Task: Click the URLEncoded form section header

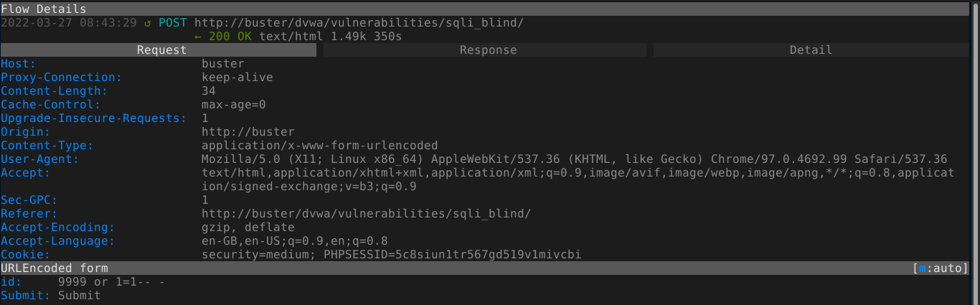Action: (55, 268)
